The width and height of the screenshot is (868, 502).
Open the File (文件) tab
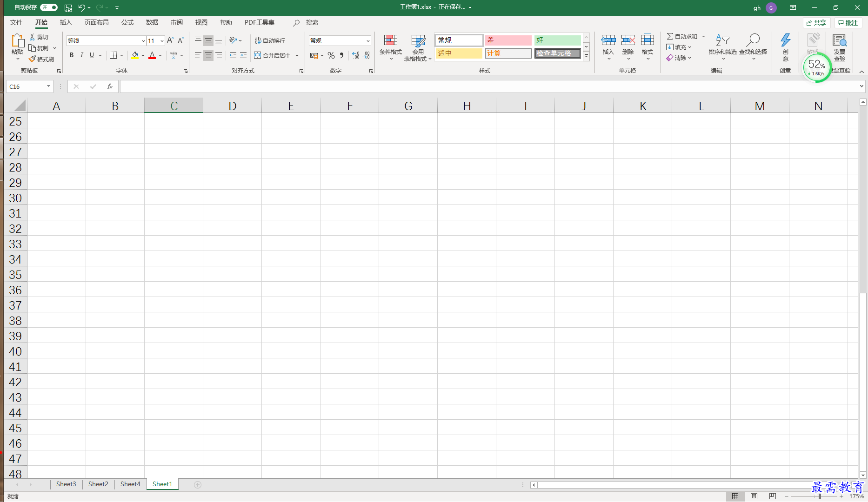[16, 22]
